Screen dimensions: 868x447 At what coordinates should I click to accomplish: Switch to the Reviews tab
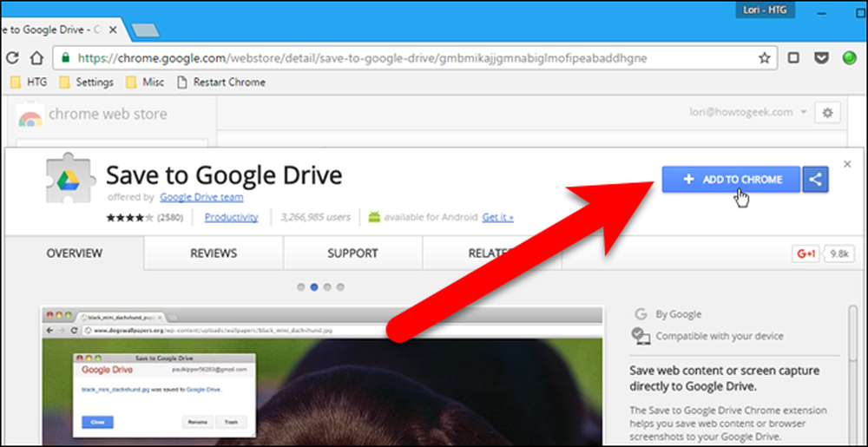214,253
